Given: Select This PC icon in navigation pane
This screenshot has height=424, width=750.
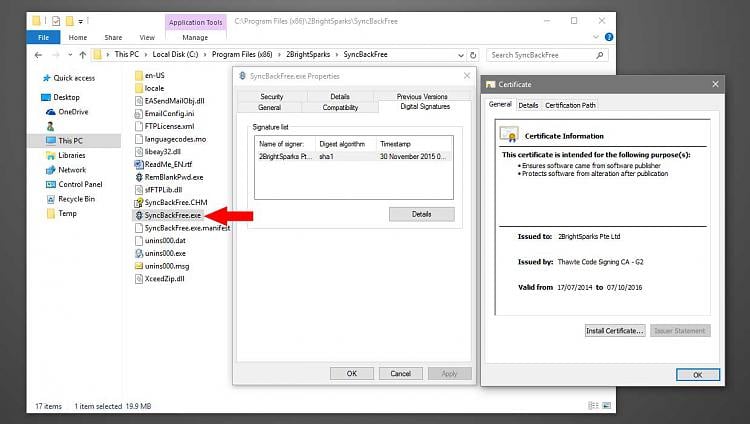Looking at the screenshot, I should pos(51,140).
